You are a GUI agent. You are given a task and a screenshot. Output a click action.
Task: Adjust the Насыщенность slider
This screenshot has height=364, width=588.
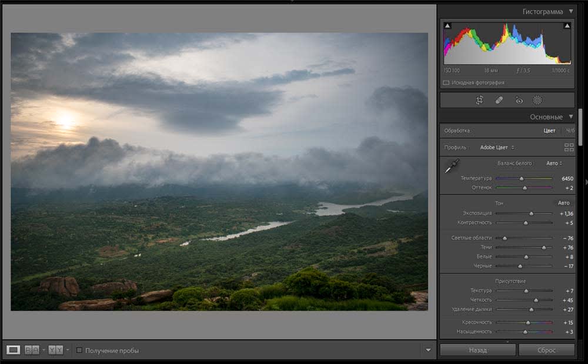tap(525, 332)
